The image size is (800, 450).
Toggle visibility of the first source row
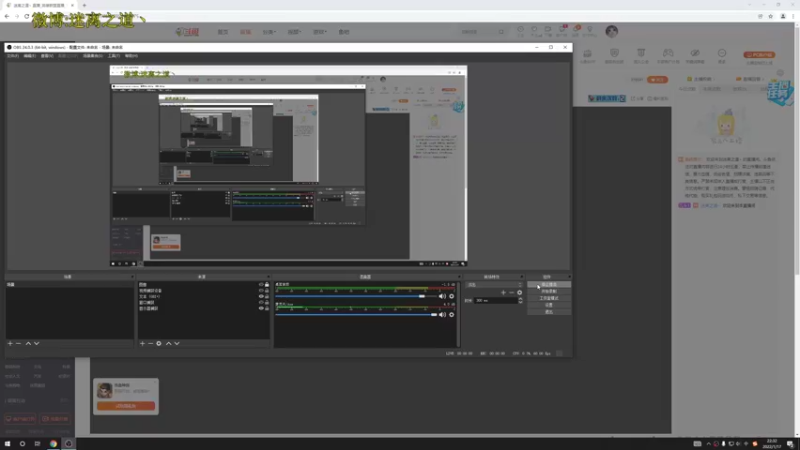coord(261,285)
